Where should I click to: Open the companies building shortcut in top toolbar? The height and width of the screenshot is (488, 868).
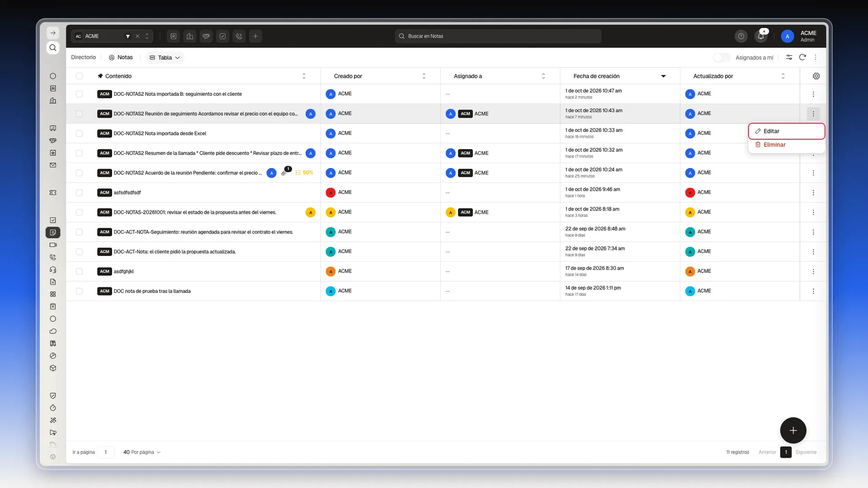point(190,36)
